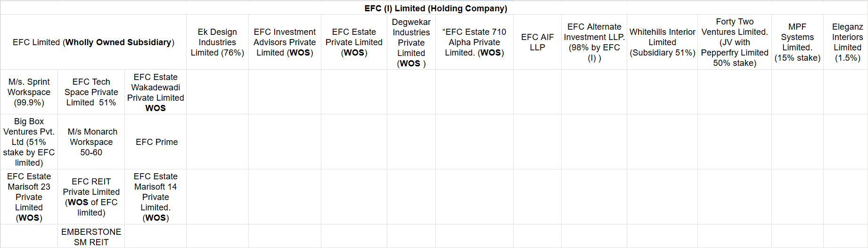Click the Whitehills Interior Limited cell
The height and width of the screenshot is (248, 868).
tap(662, 42)
